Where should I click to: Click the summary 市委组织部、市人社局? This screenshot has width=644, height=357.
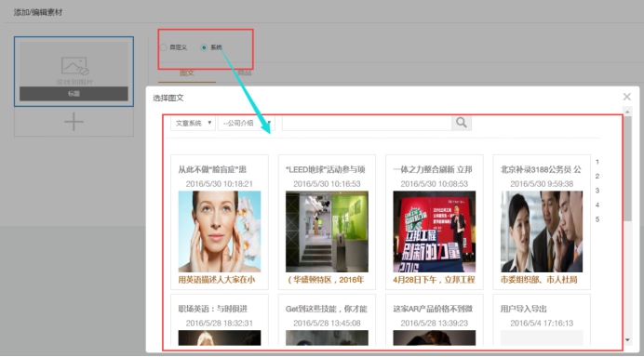(x=539, y=280)
